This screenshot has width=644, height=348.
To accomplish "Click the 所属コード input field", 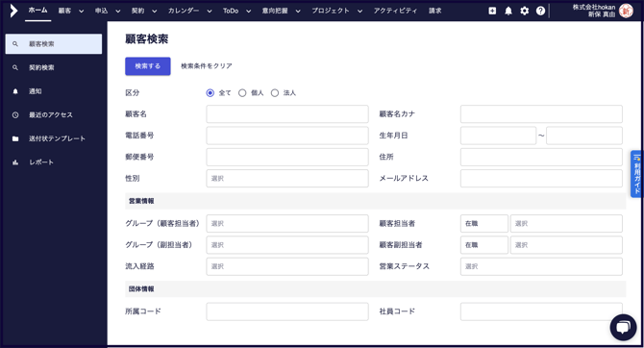I will point(287,311).
